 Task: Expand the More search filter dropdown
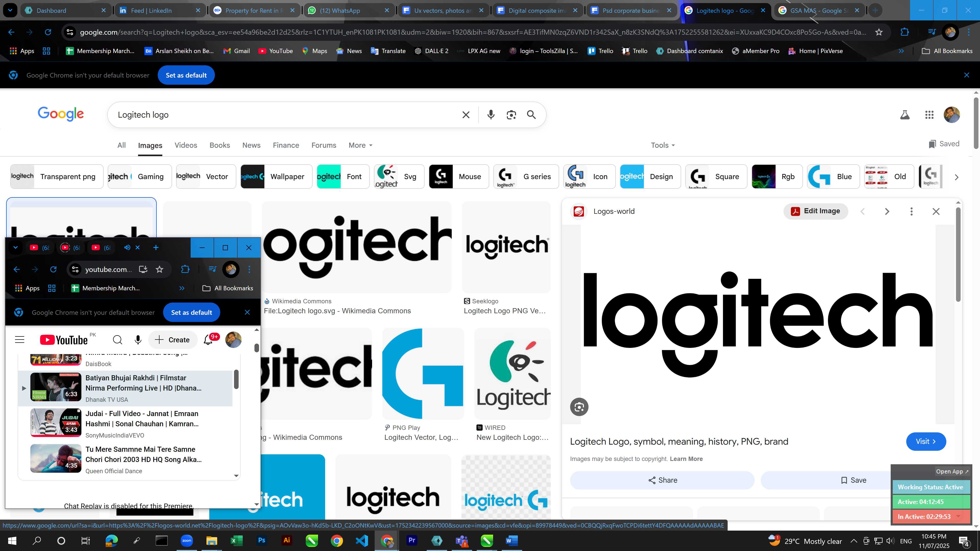360,145
